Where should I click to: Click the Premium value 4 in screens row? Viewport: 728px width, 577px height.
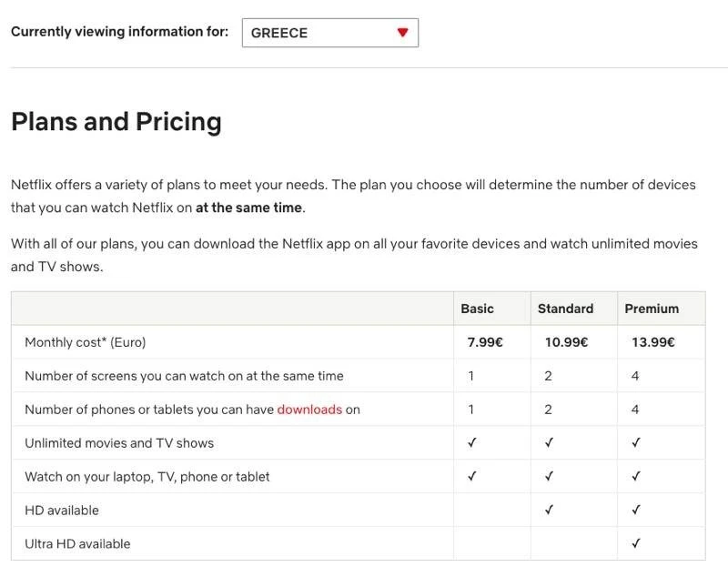coord(635,376)
